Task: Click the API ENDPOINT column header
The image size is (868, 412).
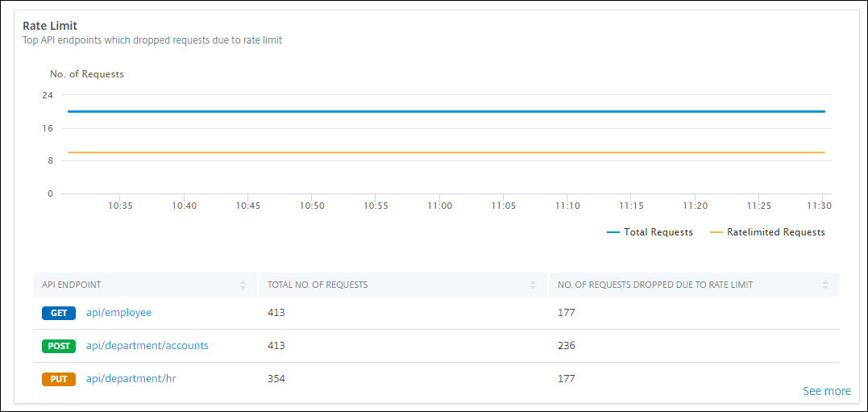Action: click(x=146, y=285)
